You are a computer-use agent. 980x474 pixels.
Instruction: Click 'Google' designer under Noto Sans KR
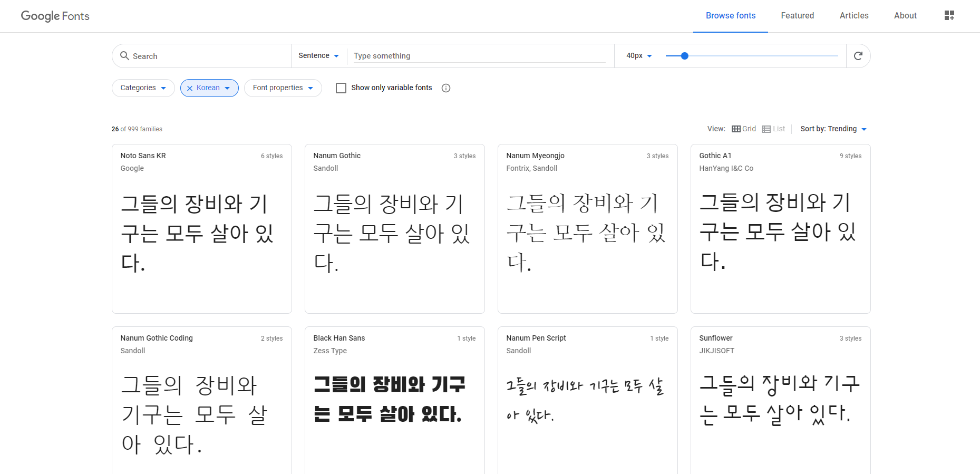pyautogui.click(x=132, y=168)
